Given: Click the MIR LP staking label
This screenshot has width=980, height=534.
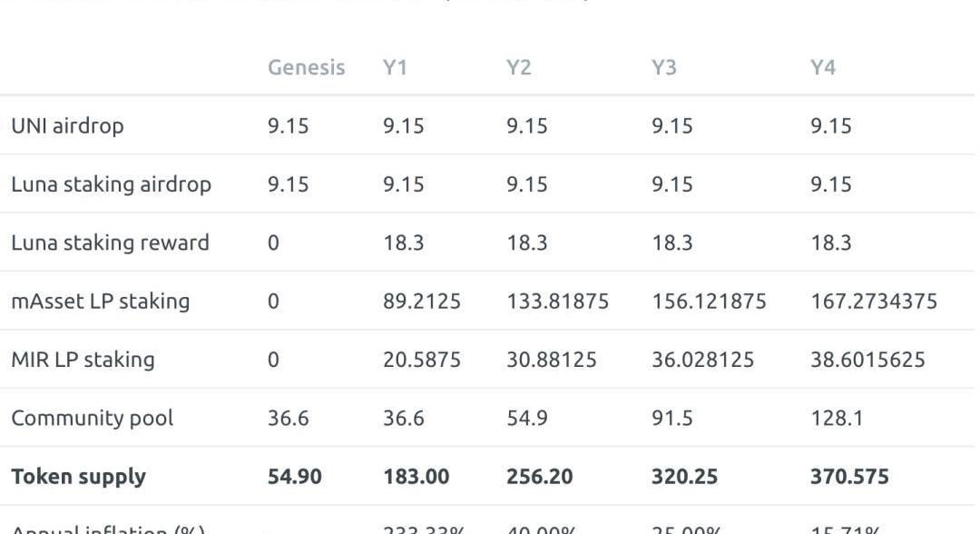Looking at the screenshot, I should [x=83, y=360].
